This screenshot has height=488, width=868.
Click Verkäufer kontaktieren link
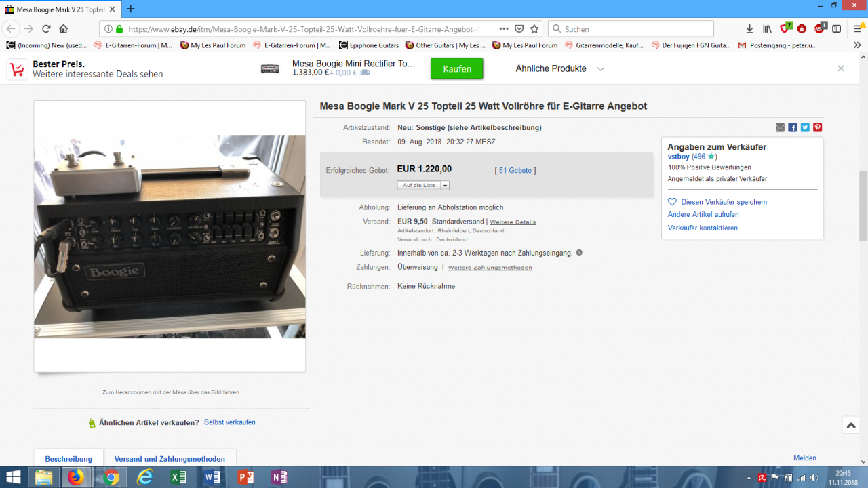pos(703,228)
